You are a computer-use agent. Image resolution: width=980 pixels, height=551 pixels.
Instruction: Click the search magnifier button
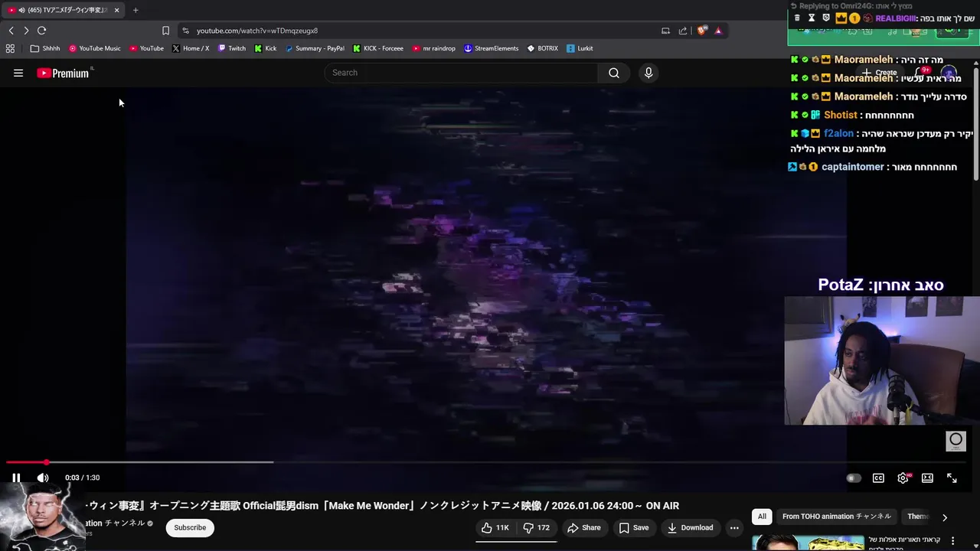[x=614, y=73]
